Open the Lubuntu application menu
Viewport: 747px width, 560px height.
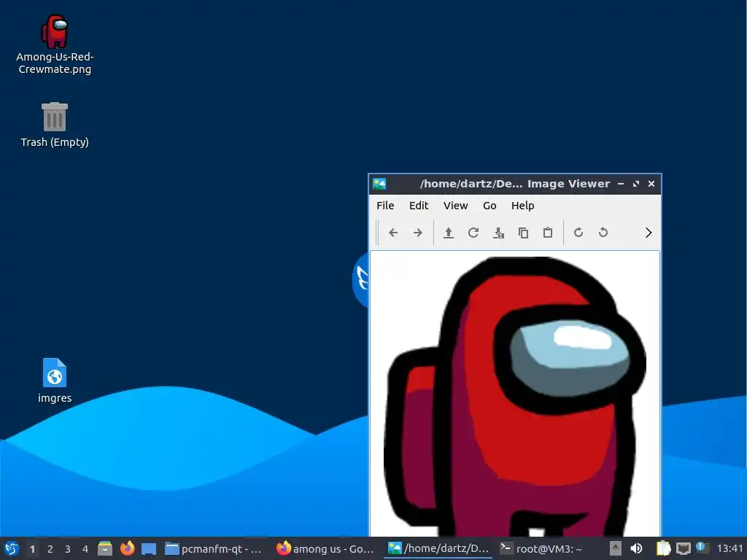pos(12,548)
